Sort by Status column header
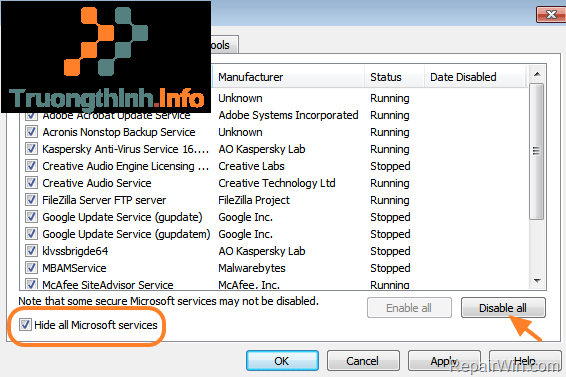The width and height of the screenshot is (566, 377). click(x=394, y=77)
